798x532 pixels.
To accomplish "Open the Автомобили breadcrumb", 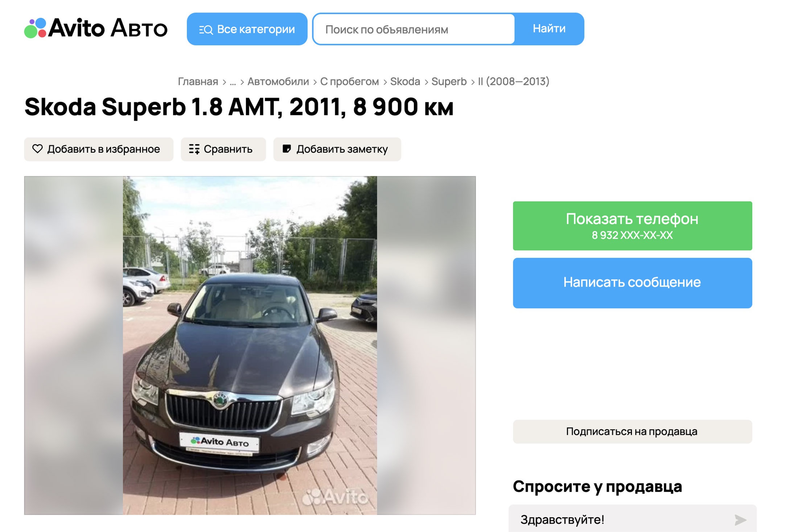I will pyautogui.click(x=278, y=82).
